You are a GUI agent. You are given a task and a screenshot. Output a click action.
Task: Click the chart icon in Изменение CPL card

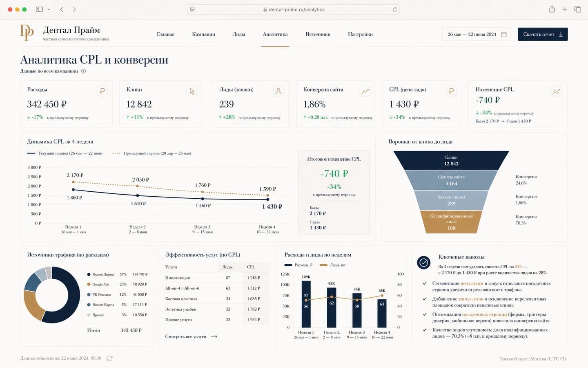[556, 91]
